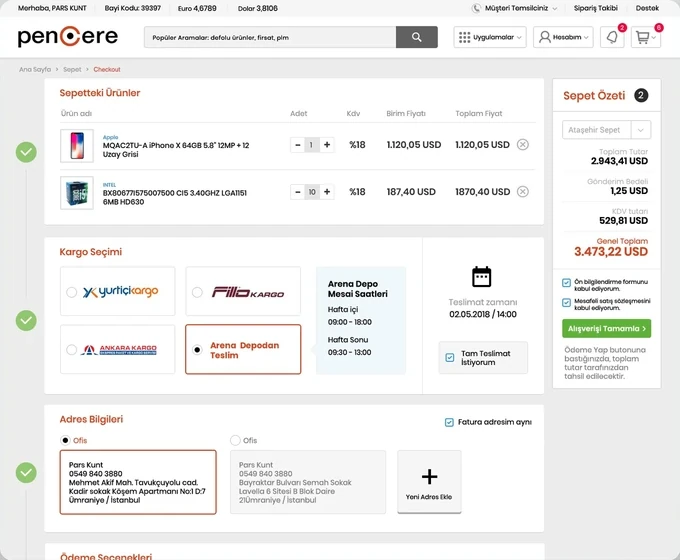This screenshot has width=680, height=560.
Task: Open the Ataşehir Sepet dropdown
Action: pyautogui.click(x=606, y=130)
